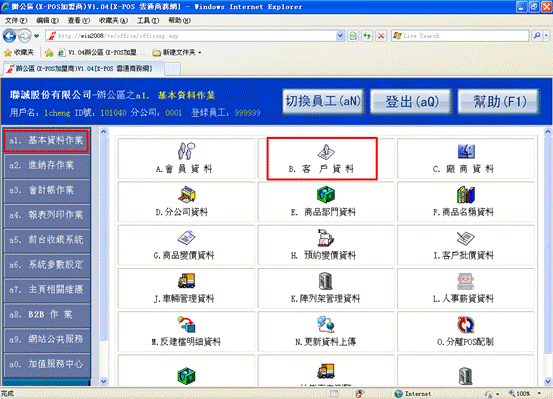The image size is (553, 399).
Task: Open the 新建文件夹 favorites folder dropdown
Action: (x=177, y=53)
